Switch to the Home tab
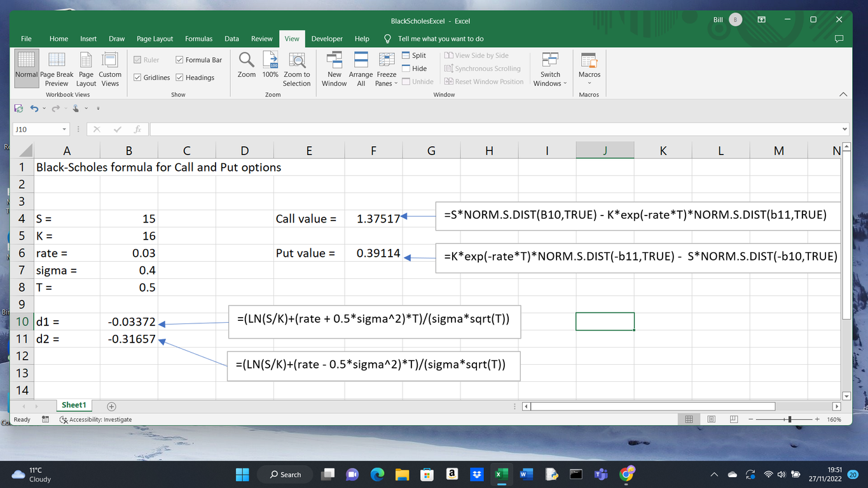The width and height of the screenshot is (868, 488). (59, 39)
